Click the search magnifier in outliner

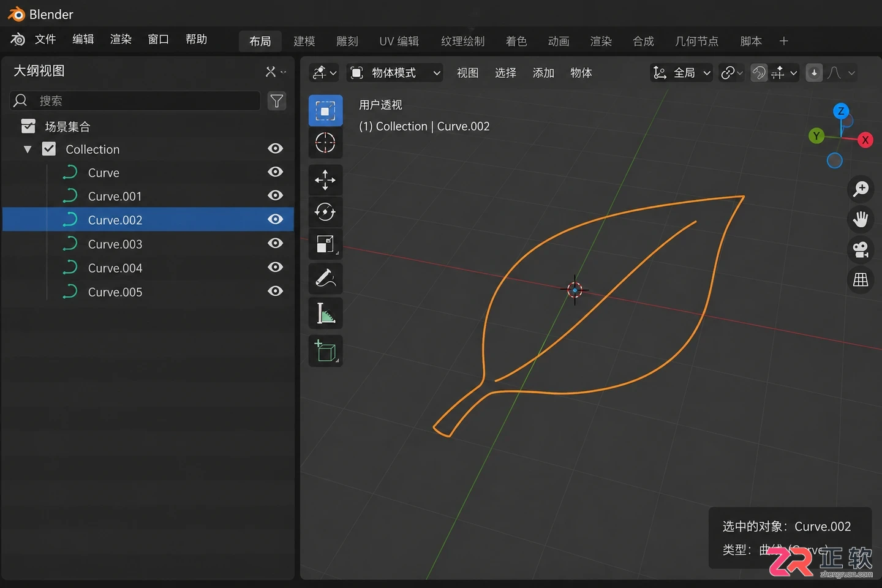[21, 100]
